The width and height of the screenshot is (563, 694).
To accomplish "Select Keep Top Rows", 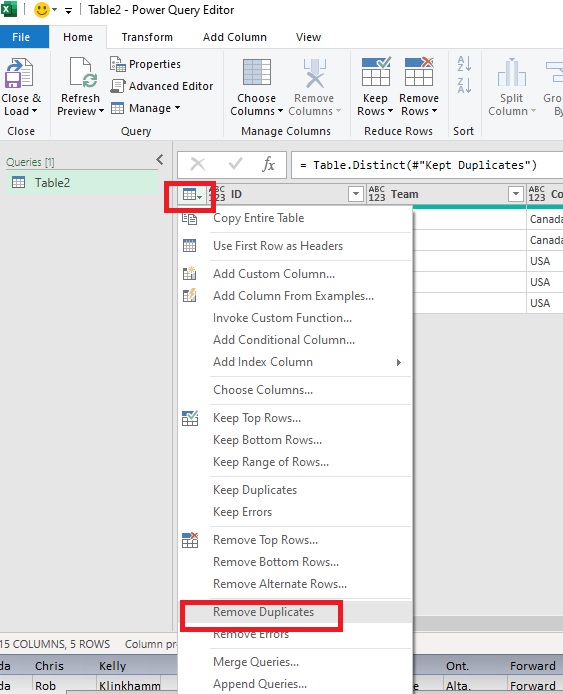I will 295,418.
